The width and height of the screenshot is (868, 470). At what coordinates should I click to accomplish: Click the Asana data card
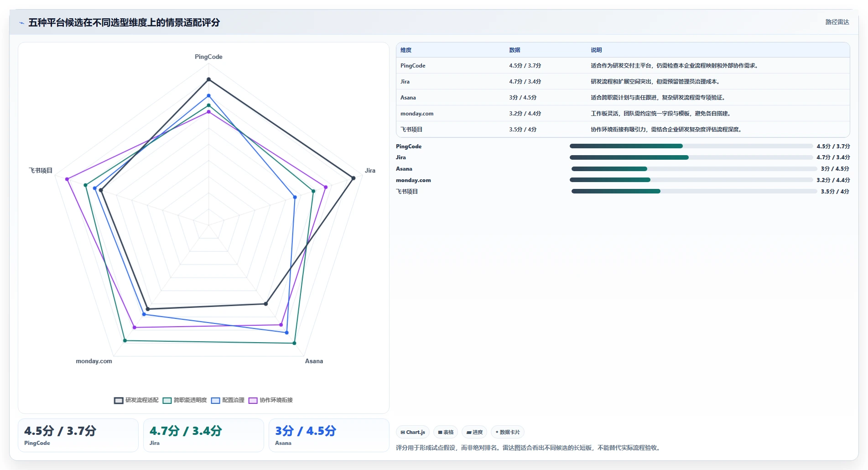tap(329, 435)
